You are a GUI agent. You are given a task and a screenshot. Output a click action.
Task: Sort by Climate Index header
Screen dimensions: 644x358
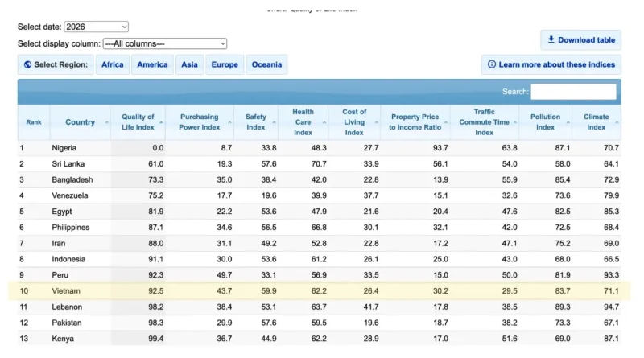596,122
